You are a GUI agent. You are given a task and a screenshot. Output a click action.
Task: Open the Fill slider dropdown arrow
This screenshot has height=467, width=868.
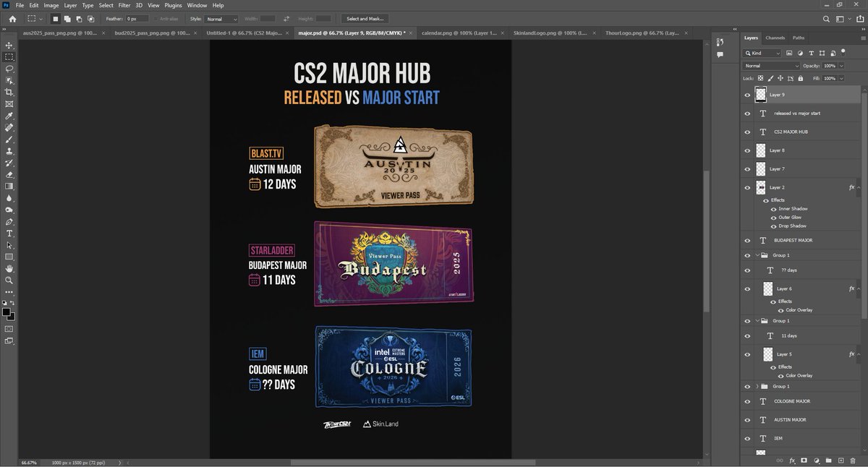840,78
